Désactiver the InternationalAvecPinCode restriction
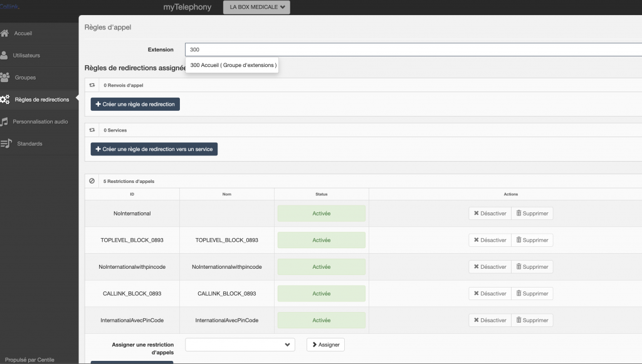The image size is (642, 364). click(x=490, y=320)
